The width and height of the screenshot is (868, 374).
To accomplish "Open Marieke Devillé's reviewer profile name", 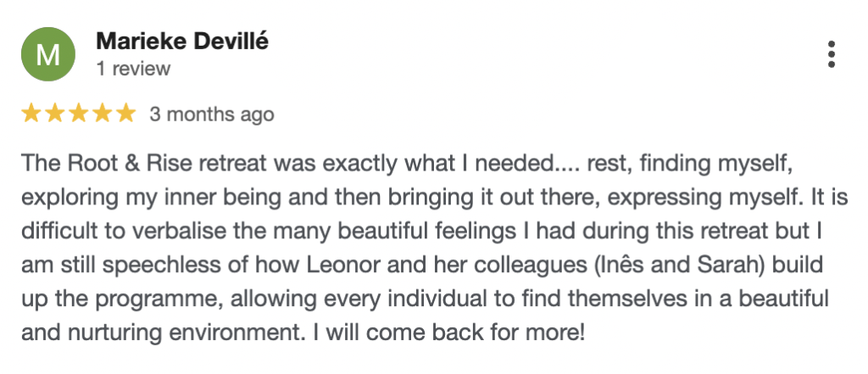I will point(181,41).
